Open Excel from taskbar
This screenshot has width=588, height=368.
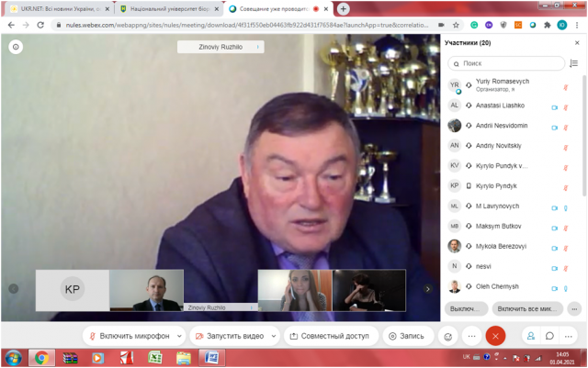point(155,358)
